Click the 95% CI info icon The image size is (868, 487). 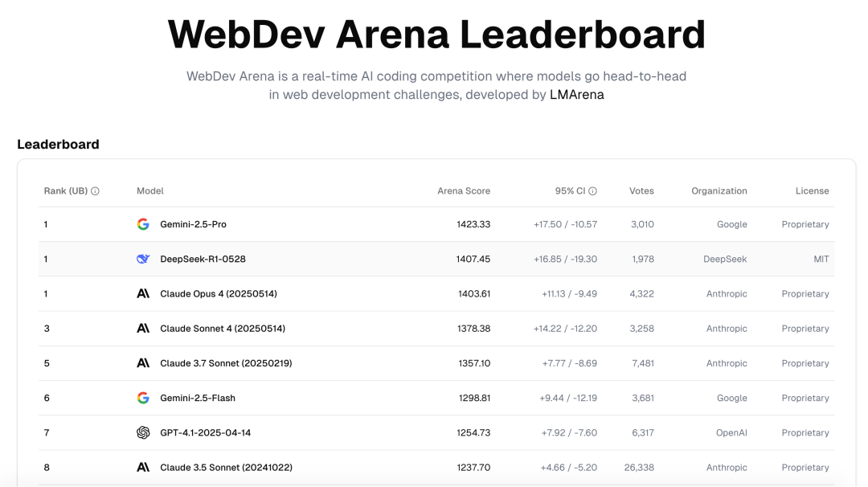pos(593,191)
